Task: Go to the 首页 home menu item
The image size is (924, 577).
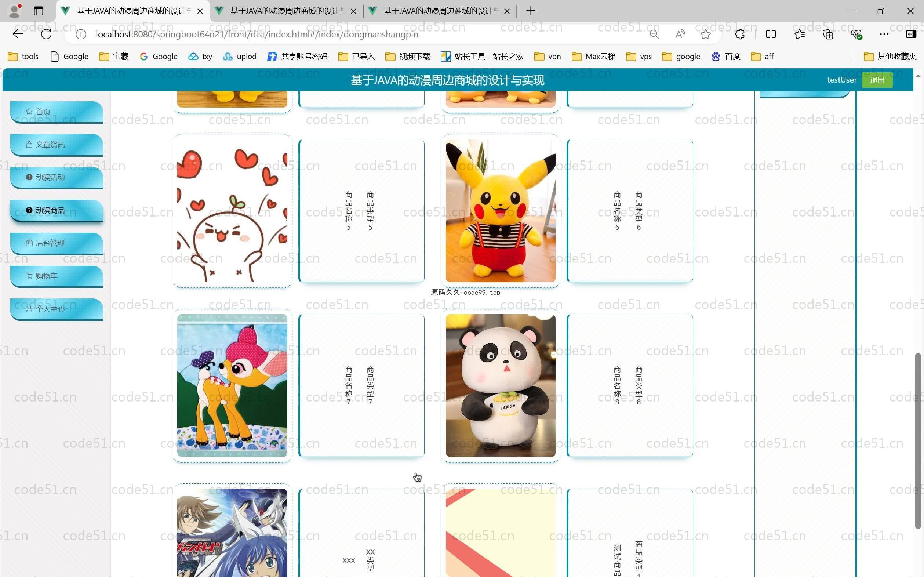Action: pos(57,112)
